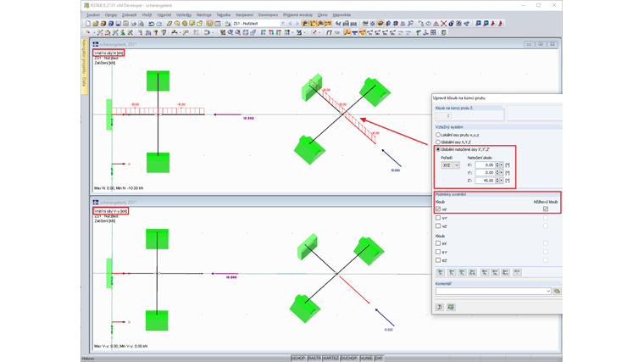Open the Výsledky menu
This screenshot has width=644, height=362.
(184, 14)
